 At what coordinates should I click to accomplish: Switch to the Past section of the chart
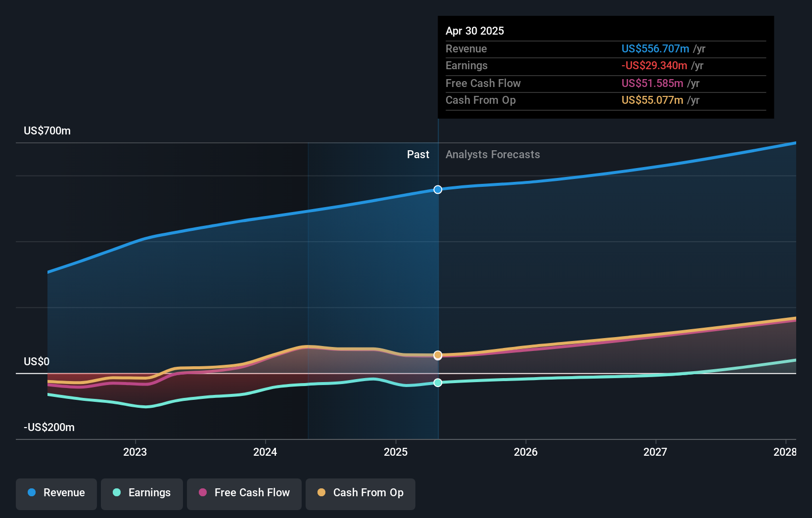point(418,154)
